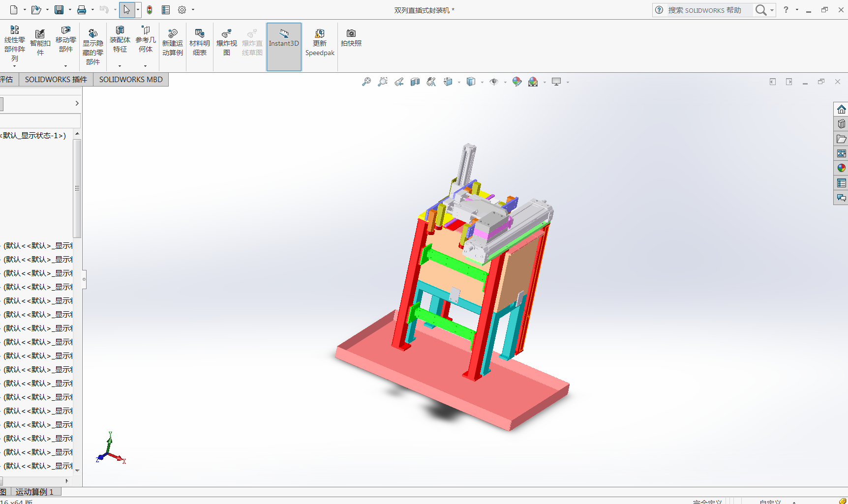Click Show Hidden Components (显示隐藏的零部件)
The image size is (848, 504).
pyautogui.click(x=92, y=47)
